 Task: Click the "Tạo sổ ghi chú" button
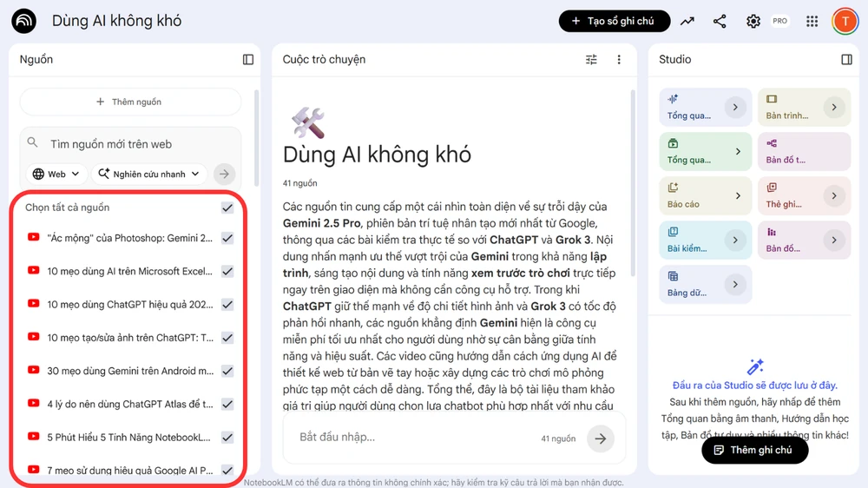pyautogui.click(x=614, y=22)
